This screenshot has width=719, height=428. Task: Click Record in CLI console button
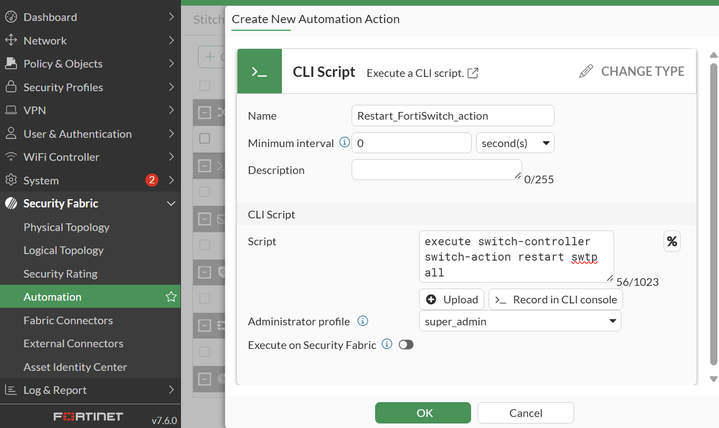[x=556, y=299]
